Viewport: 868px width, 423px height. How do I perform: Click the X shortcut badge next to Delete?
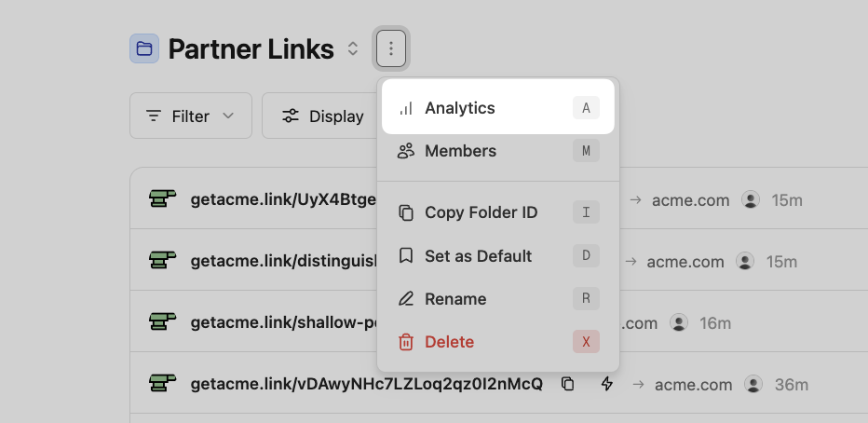[586, 342]
